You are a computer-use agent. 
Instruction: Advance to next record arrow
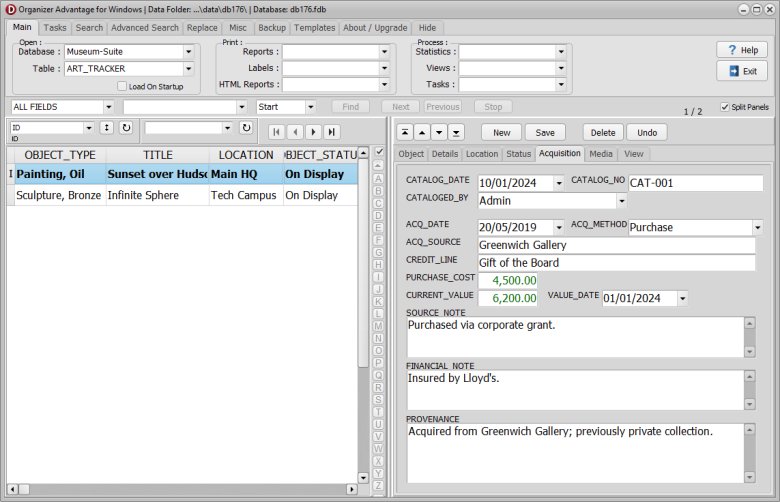[313, 131]
